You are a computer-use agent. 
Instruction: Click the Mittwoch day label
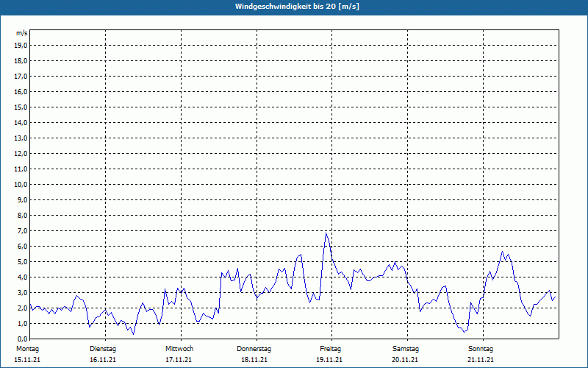point(179,349)
